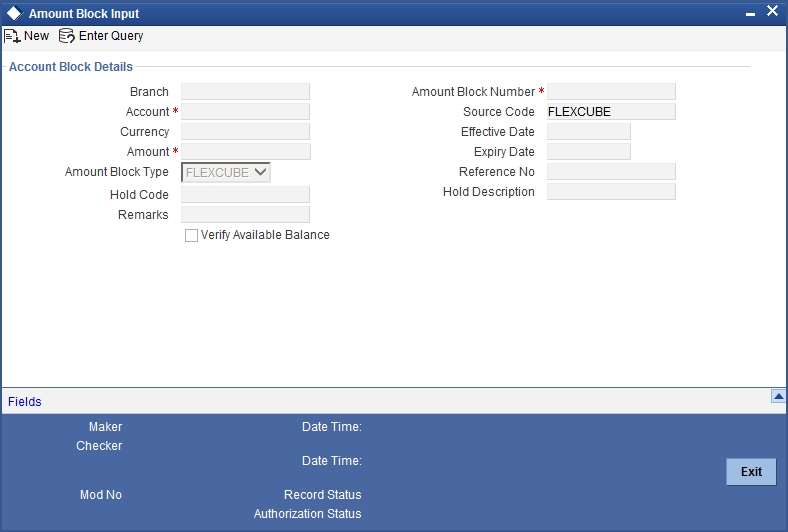The width and height of the screenshot is (788, 532).
Task: Minimize the Amount Block Input window
Action: [750, 14]
